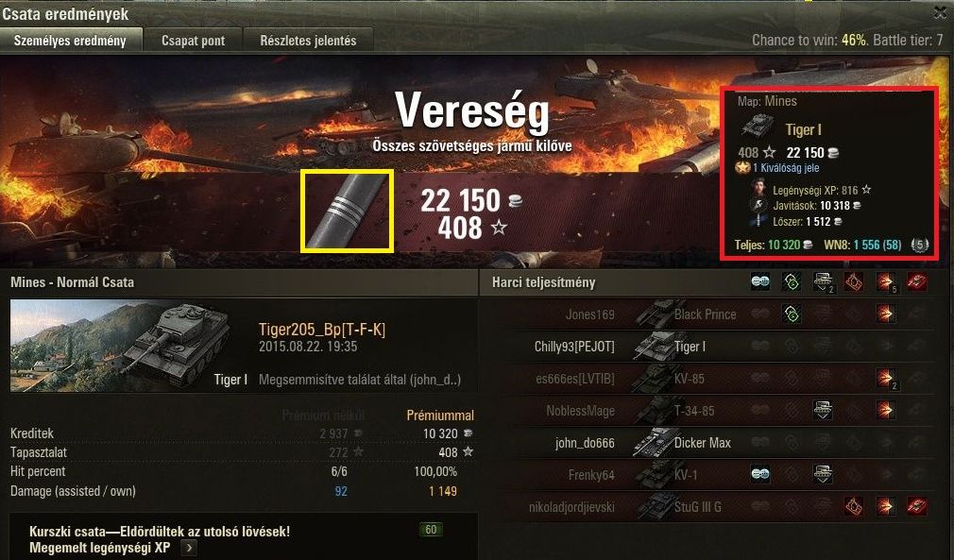Screen dimensions: 954x560
Task: Expand the Megemelt legénységi XP arrow
Action: (189, 548)
